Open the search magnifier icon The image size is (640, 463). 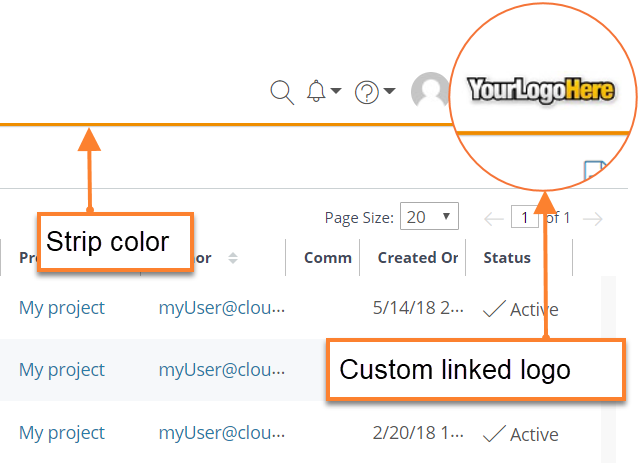[x=282, y=92]
